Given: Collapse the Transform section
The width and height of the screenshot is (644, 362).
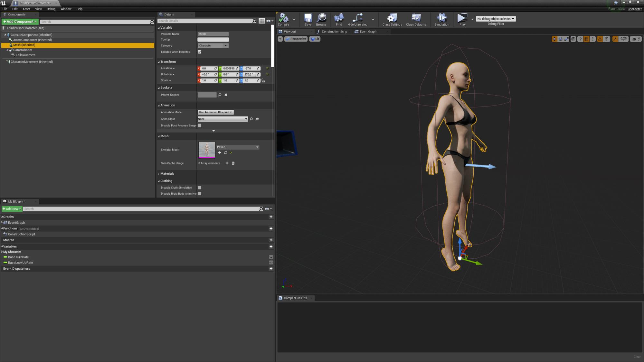Looking at the screenshot, I should (158, 62).
